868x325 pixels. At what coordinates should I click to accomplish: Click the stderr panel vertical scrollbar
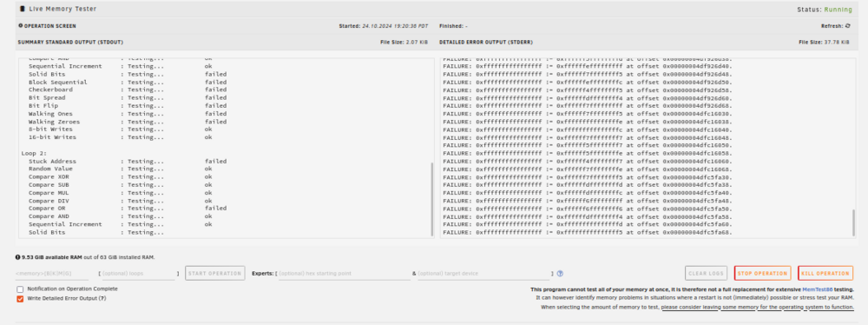pyautogui.click(x=853, y=222)
